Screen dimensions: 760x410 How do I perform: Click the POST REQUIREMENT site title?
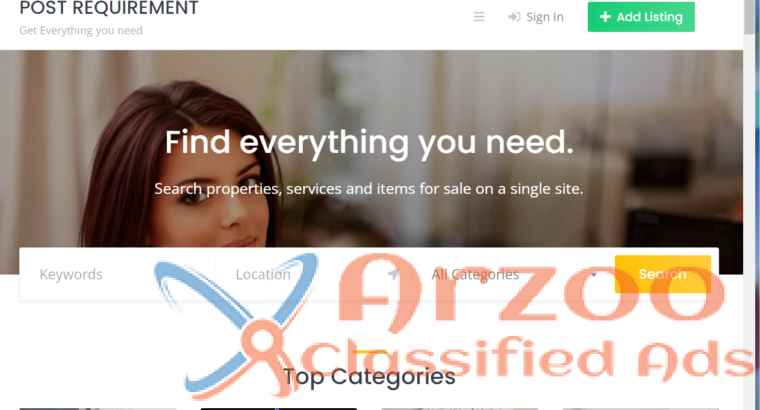coord(109,8)
